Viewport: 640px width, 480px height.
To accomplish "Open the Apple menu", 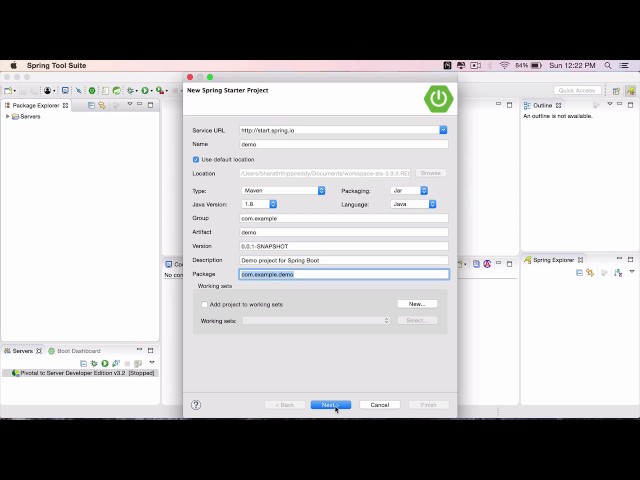I will click(13, 65).
